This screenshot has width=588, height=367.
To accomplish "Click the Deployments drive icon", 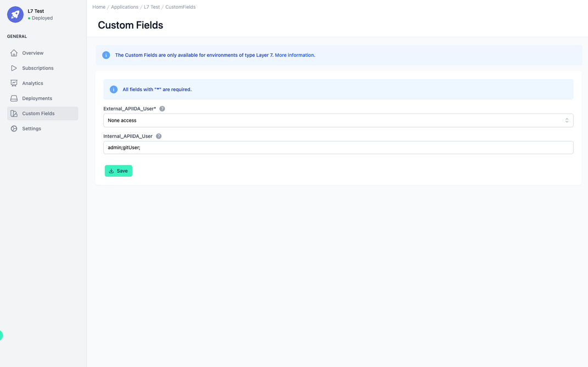I will click(14, 98).
